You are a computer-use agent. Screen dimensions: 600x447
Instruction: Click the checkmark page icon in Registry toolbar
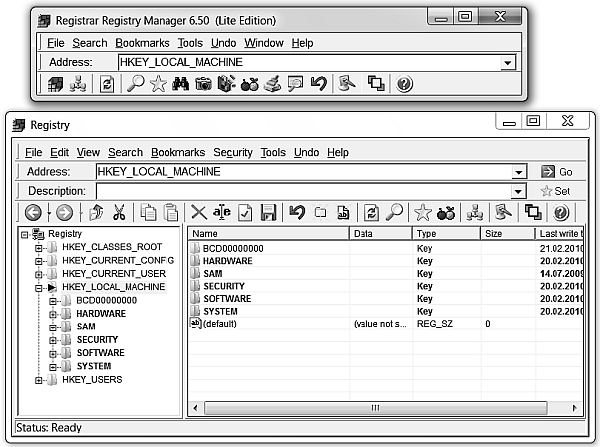tap(245, 213)
